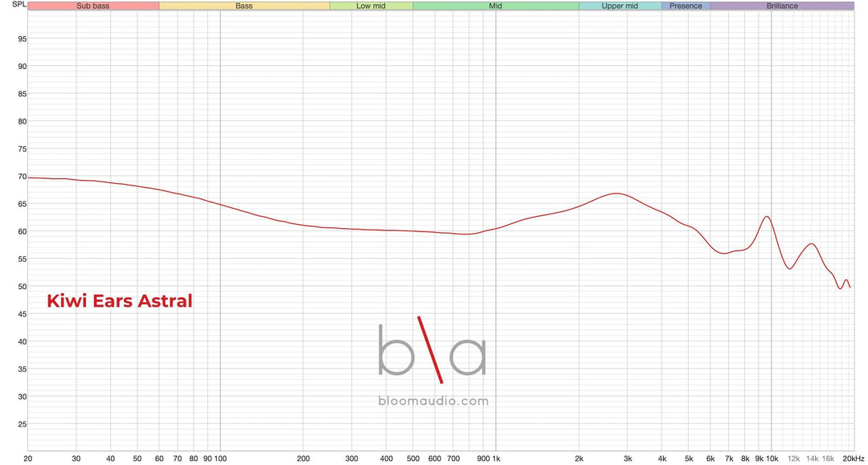This screenshot has width=868, height=465.
Task: Select the Mid band header
Action: (495, 6)
